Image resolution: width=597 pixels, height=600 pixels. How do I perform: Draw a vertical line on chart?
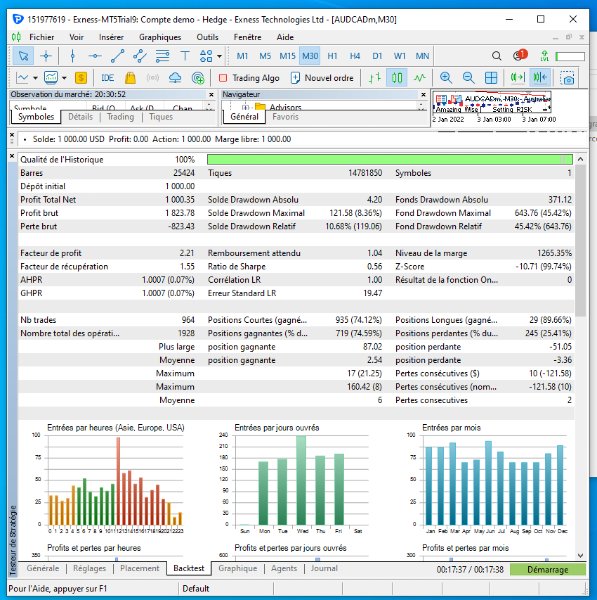72,56
